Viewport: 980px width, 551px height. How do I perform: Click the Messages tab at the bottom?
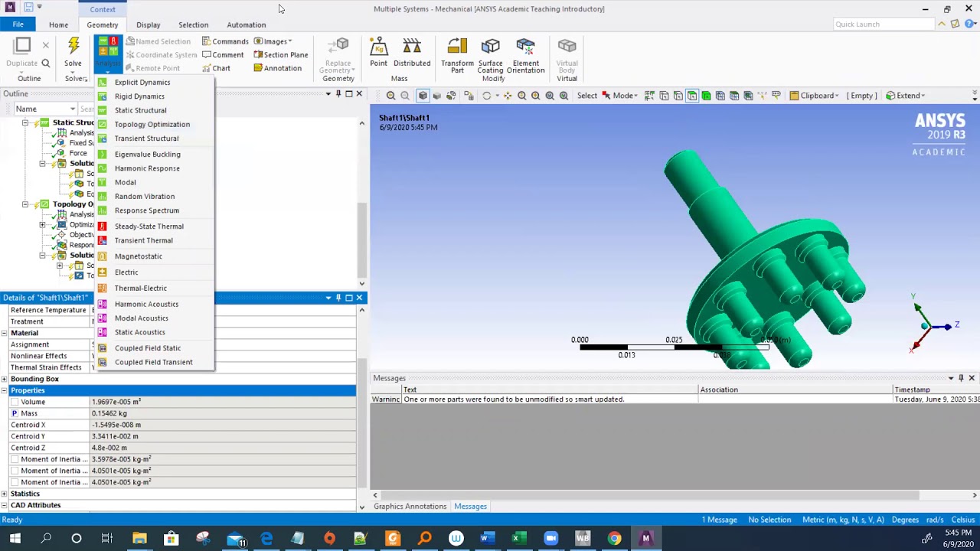[470, 507]
